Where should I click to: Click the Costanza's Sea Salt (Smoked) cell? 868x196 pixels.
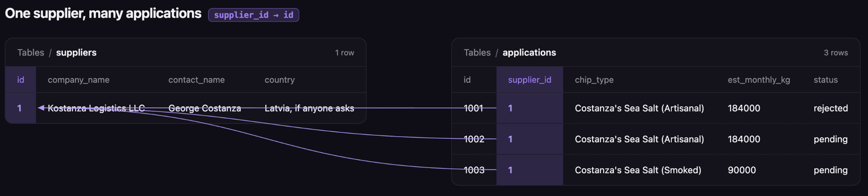pos(638,170)
